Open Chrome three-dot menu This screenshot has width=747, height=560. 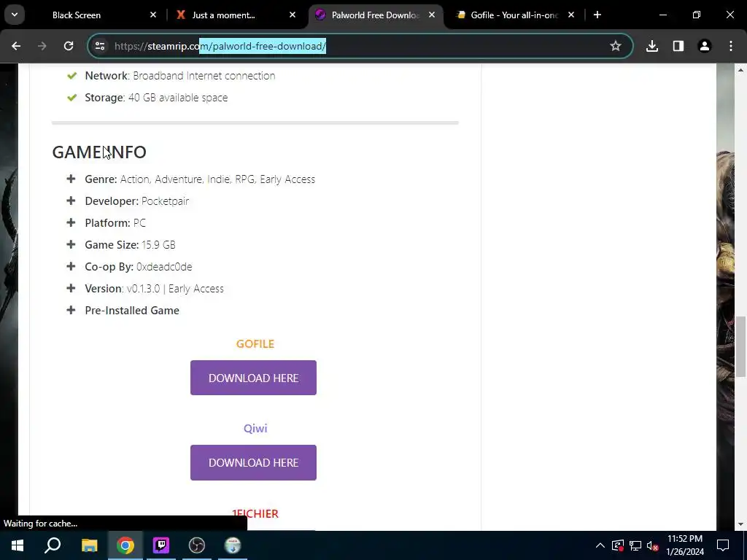tap(731, 46)
